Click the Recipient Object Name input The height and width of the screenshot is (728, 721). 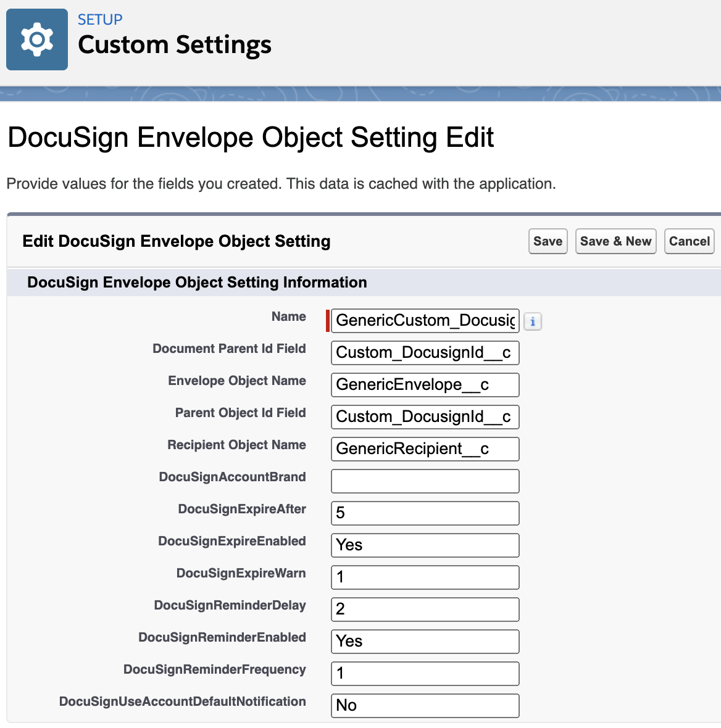tap(425, 449)
